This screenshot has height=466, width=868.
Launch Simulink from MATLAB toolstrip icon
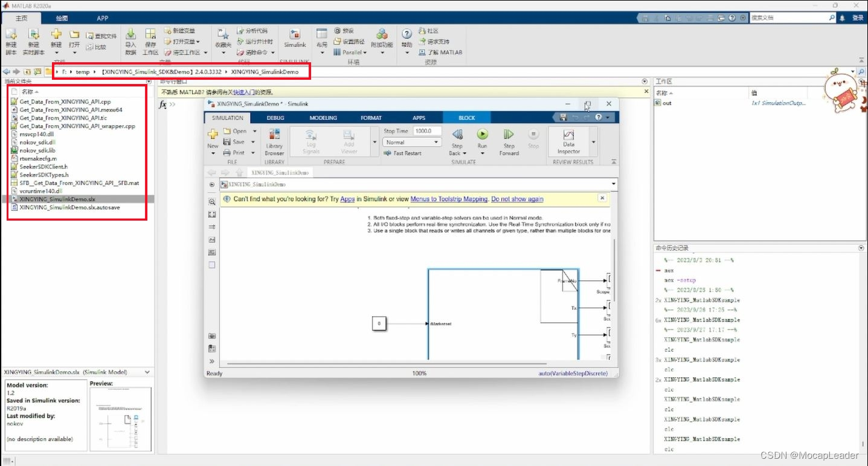pos(295,34)
